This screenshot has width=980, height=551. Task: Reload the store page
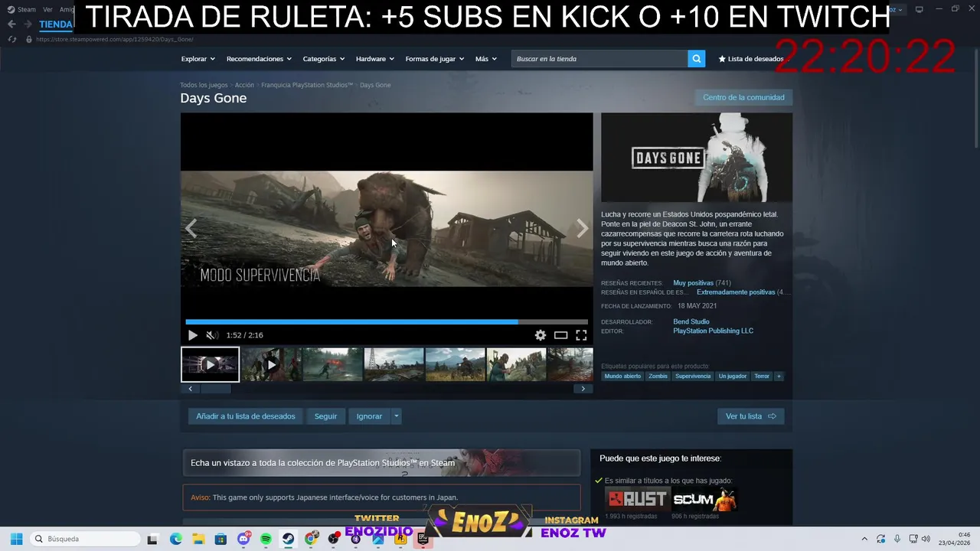11,39
